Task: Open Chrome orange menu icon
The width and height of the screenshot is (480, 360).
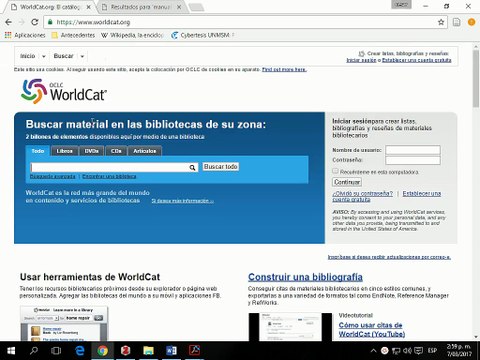Action: coord(471,22)
